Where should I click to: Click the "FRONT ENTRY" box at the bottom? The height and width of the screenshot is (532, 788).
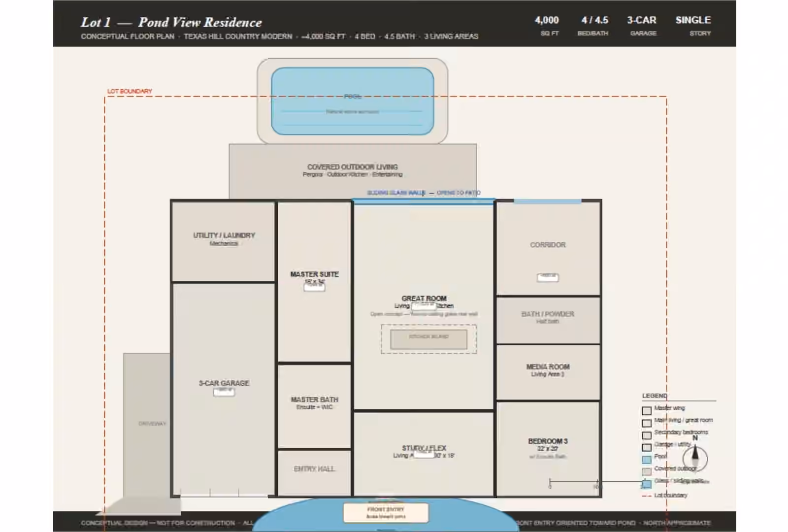[x=386, y=513]
